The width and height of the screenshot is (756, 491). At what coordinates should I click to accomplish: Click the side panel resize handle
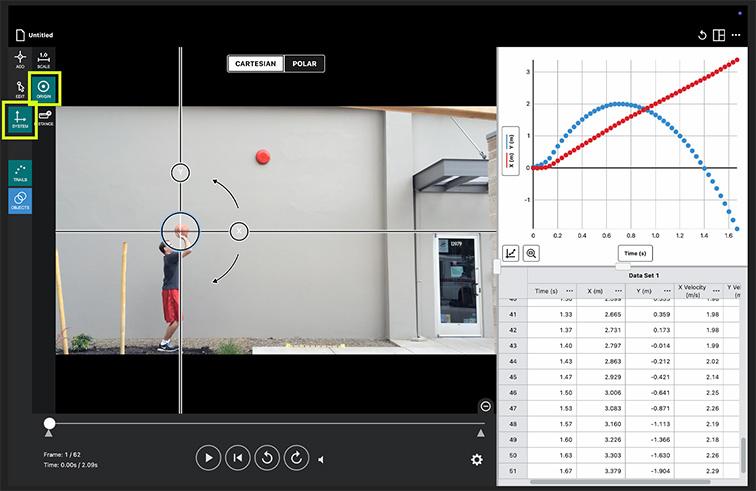click(497, 266)
